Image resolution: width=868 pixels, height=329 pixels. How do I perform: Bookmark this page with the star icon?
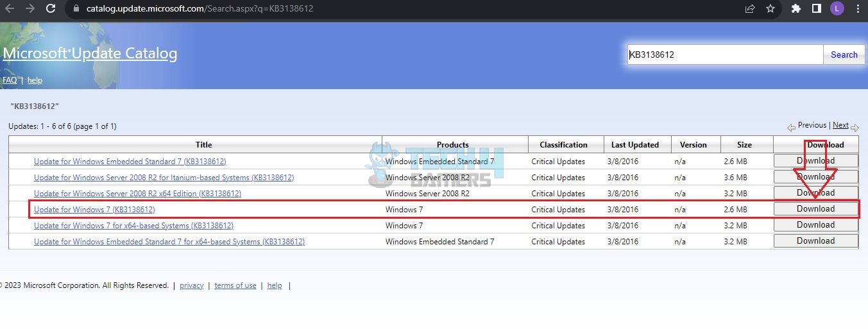(770, 9)
